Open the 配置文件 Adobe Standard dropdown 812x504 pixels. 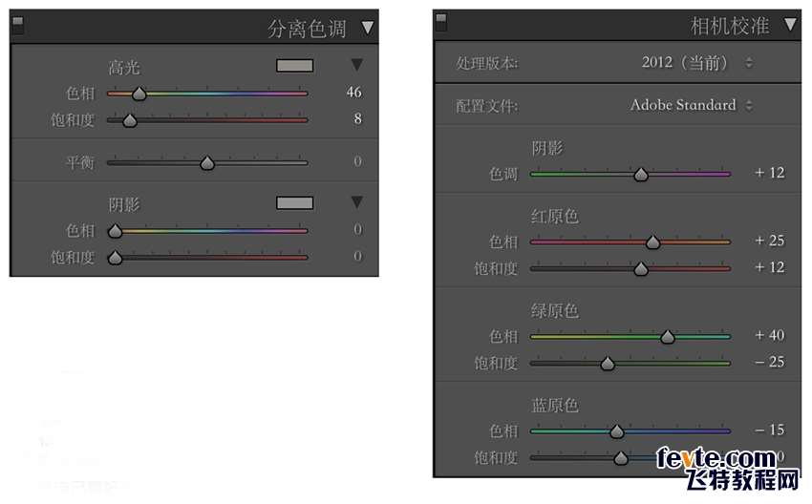691,105
